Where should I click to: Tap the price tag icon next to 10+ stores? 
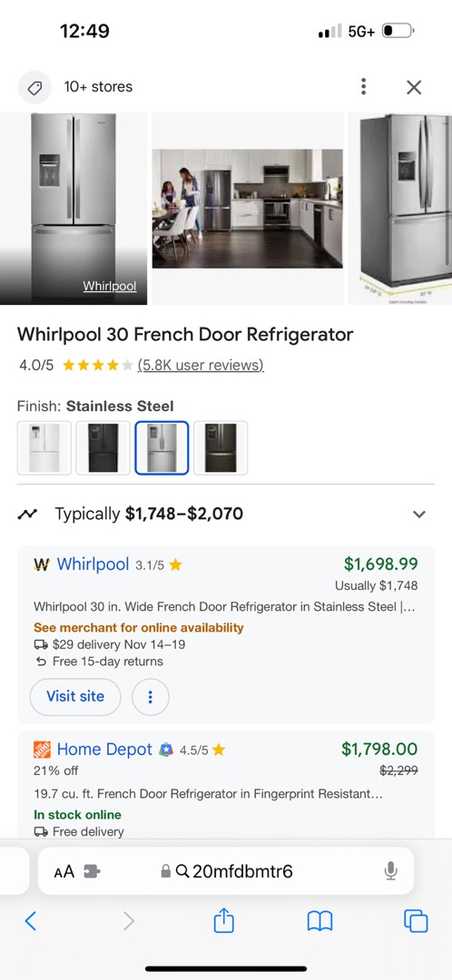[x=34, y=87]
